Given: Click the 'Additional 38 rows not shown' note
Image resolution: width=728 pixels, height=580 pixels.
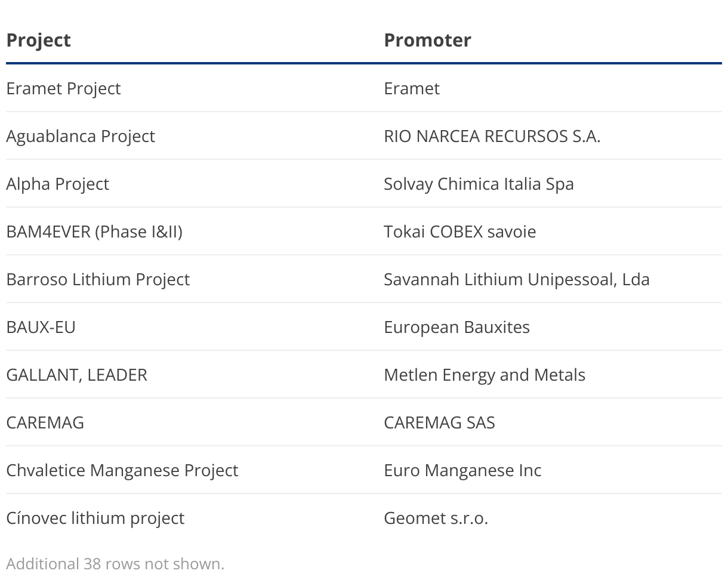Looking at the screenshot, I should click(x=115, y=564).
